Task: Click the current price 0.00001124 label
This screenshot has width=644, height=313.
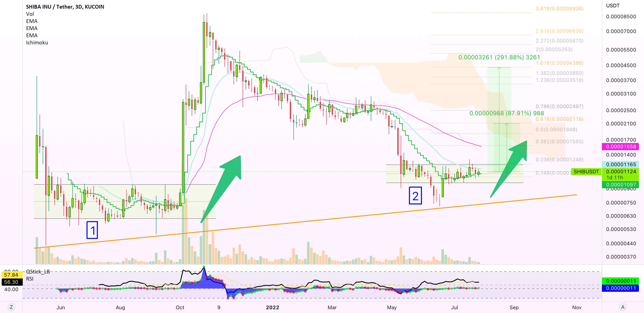Action: [x=621, y=172]
